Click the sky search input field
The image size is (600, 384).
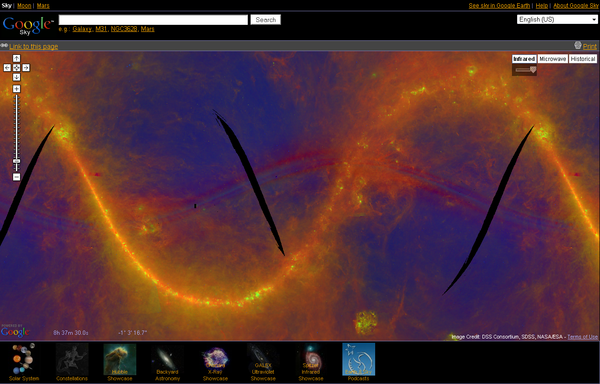pos(153,20)
